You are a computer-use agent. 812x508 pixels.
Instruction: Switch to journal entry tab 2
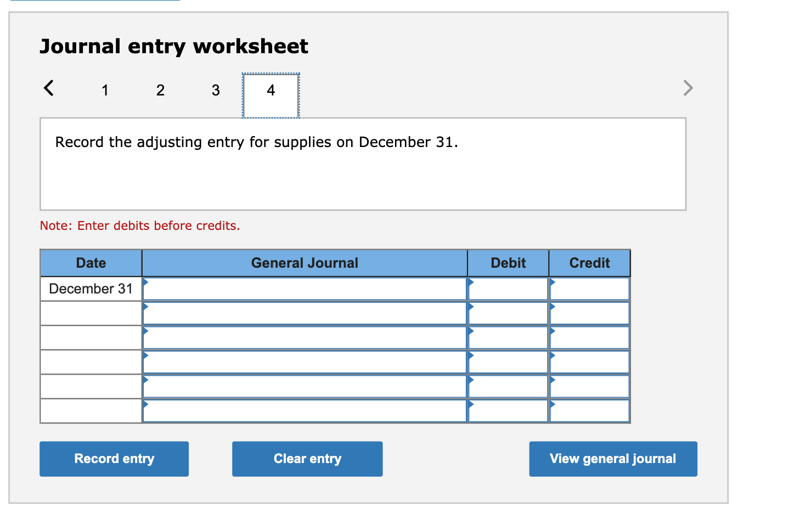pyautogui.click(x=160, y=90)
